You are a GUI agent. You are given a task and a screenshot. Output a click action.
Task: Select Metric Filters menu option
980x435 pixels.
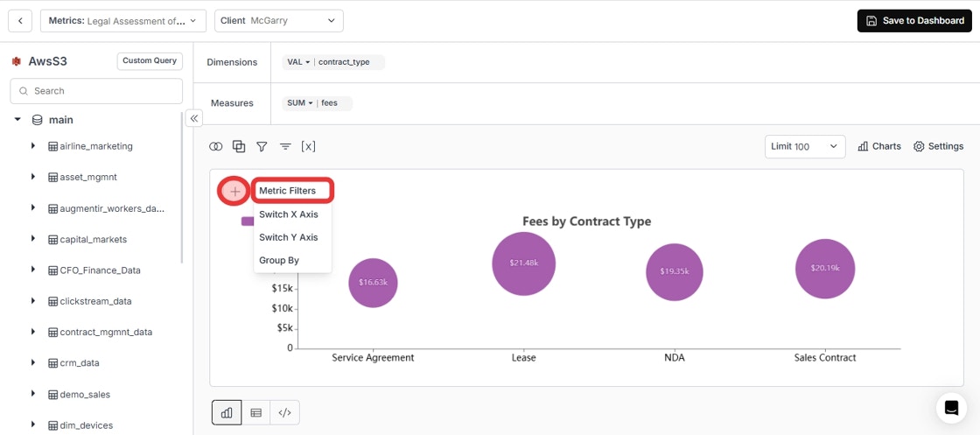pos(288,191)
